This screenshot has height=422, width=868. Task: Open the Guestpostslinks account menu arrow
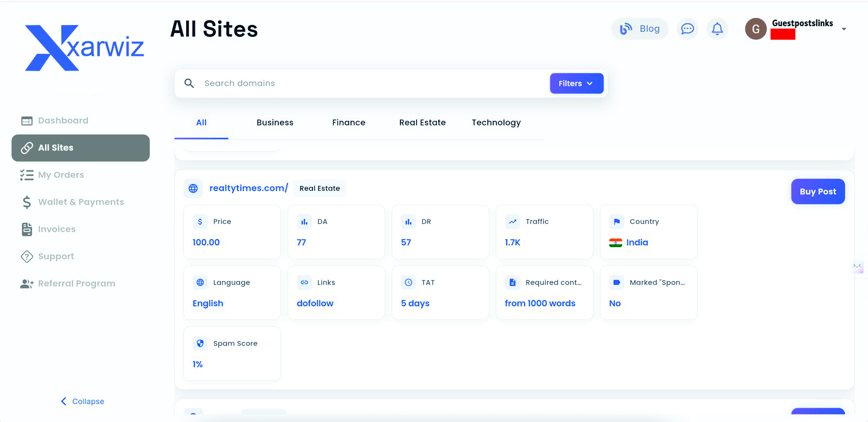[x=844, y=29]
